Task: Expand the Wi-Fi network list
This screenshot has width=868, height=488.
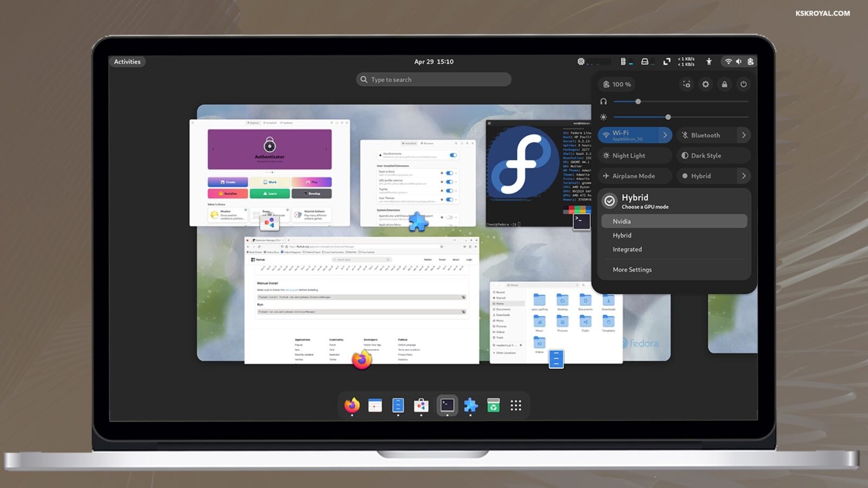Action: coord(666,135)
